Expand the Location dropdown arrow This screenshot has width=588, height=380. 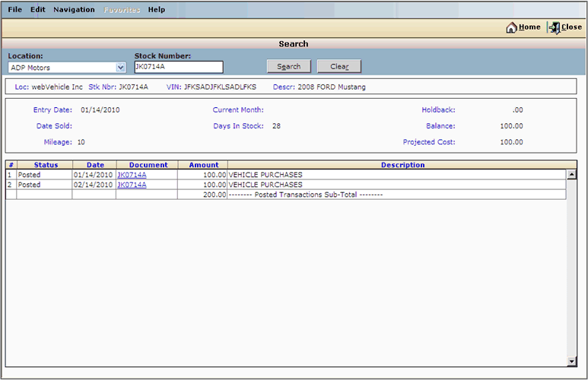coord(120,68)
